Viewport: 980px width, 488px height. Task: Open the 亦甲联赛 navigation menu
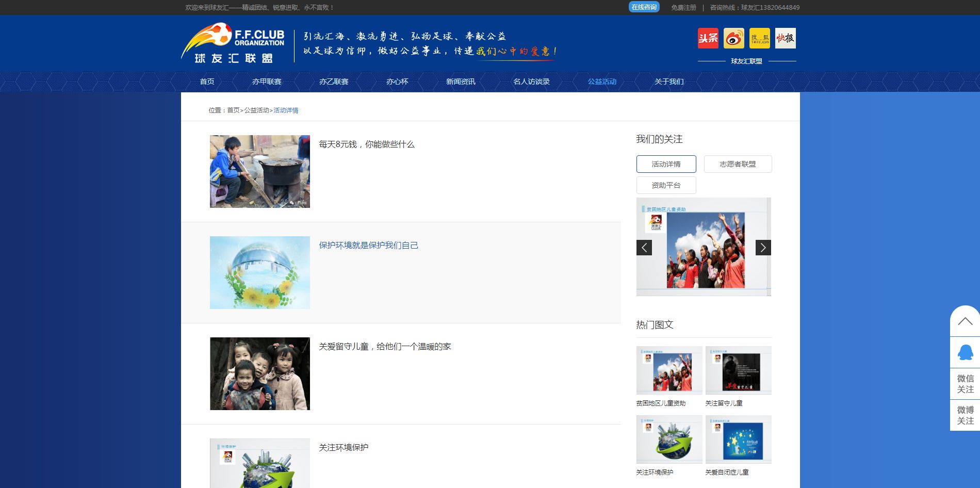pos(267,82)
